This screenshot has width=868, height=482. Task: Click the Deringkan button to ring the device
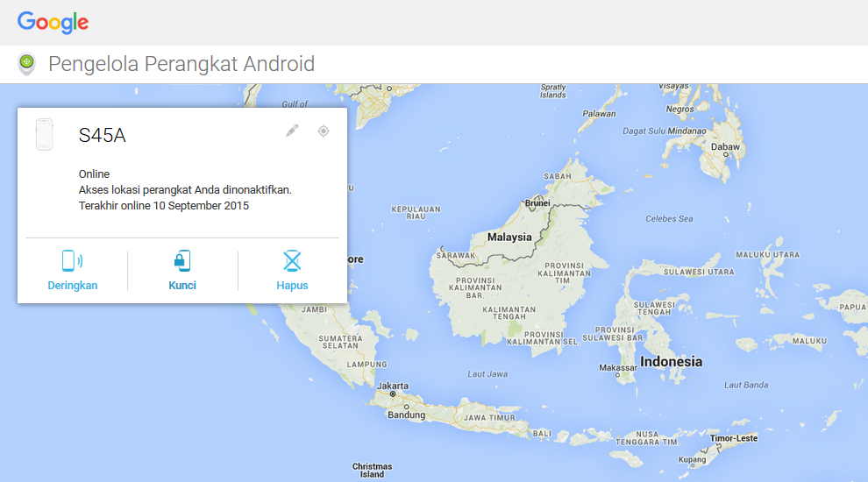tap(73, 271)
